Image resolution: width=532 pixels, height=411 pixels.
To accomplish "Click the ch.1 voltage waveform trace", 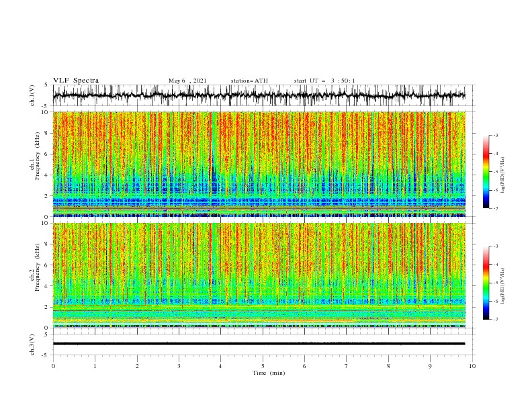I will (259, 95).
